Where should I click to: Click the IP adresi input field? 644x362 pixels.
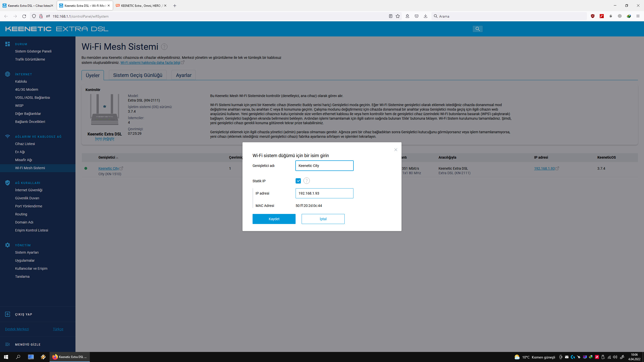[324, 193]
